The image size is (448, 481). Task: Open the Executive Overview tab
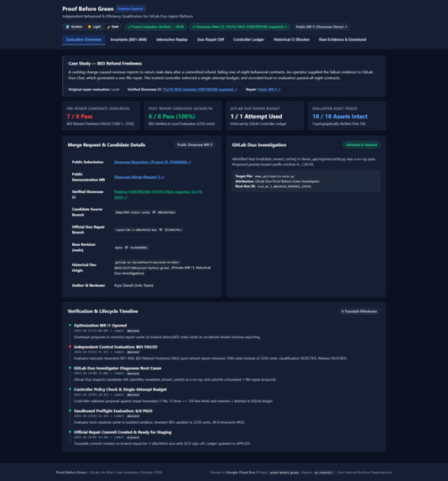84,39
